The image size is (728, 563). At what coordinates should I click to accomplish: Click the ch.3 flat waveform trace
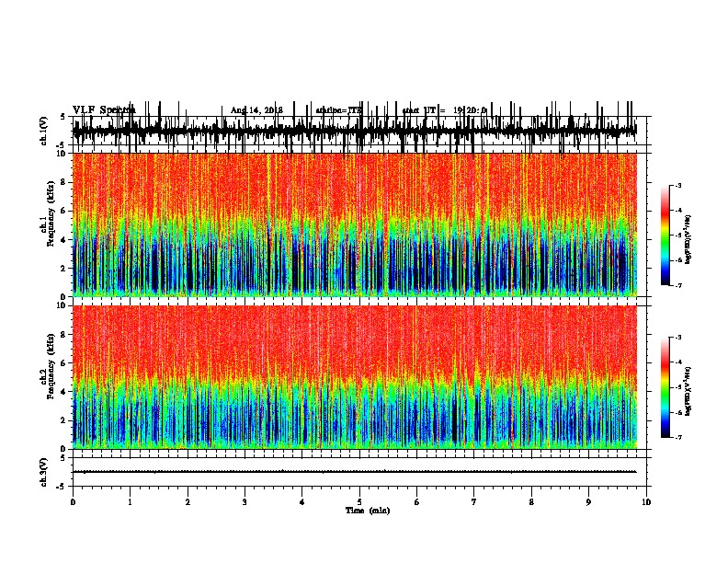pyautogui.click(x=354, y=472)
